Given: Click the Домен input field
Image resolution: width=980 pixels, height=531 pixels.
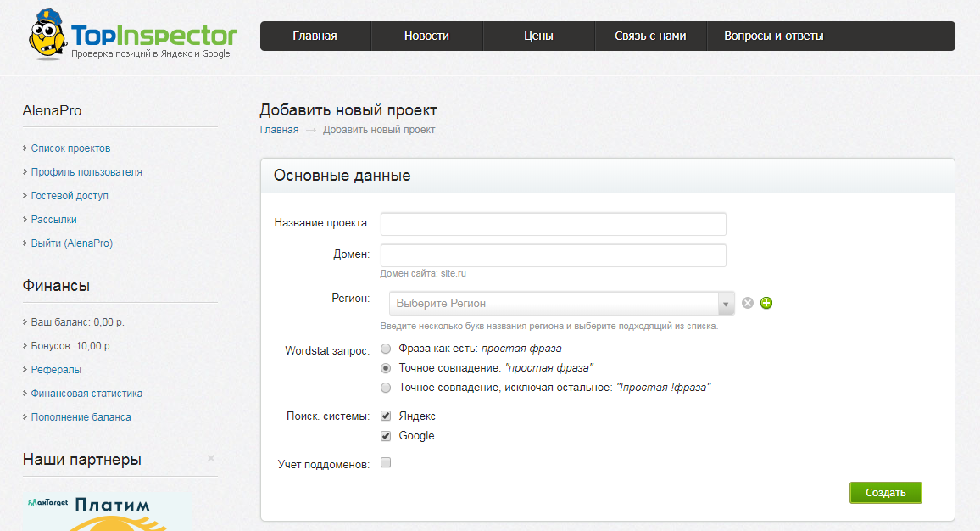Looking at the screenshot, I should (x=552, y=254).
